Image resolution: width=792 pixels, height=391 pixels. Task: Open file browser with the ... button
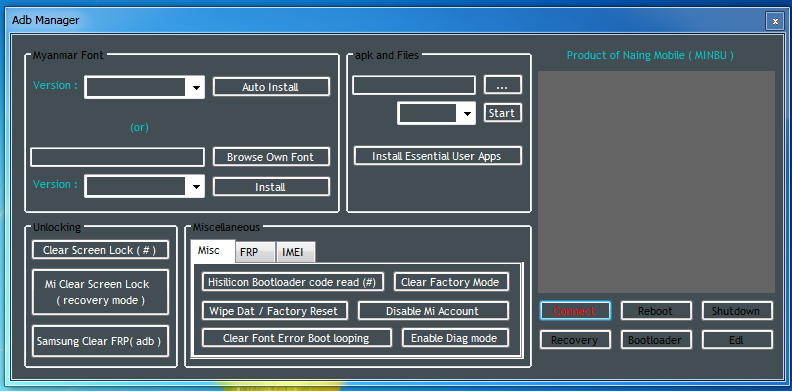[x=502, y=85]
